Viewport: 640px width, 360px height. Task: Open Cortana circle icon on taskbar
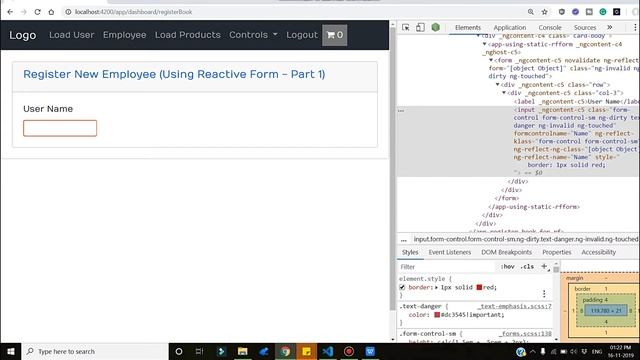coord(179,351)
